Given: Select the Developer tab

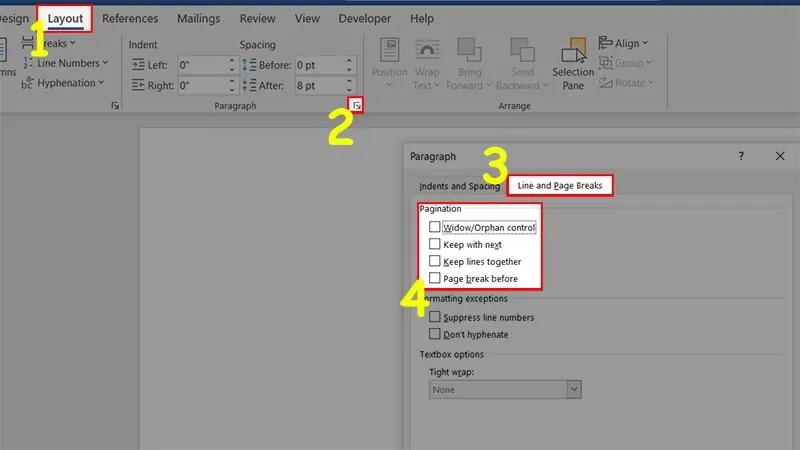Looking at the screenshot, I should point(365,19).
